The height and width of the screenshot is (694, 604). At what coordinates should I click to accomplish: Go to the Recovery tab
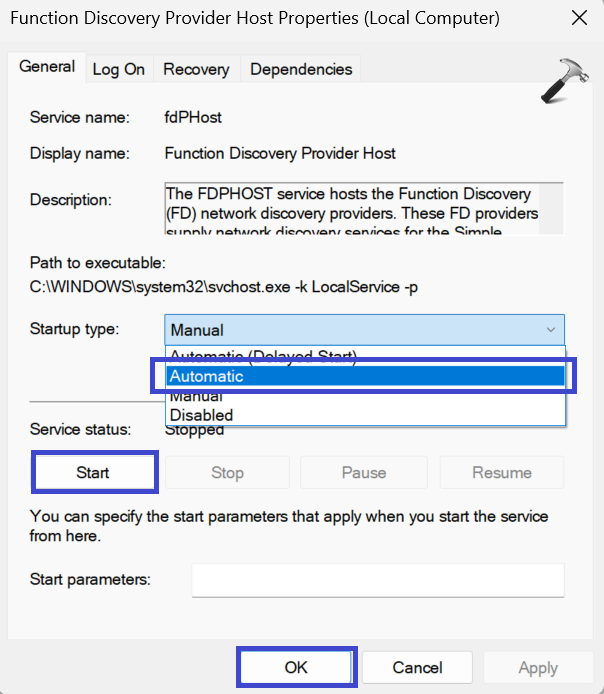tap(196, 69)
